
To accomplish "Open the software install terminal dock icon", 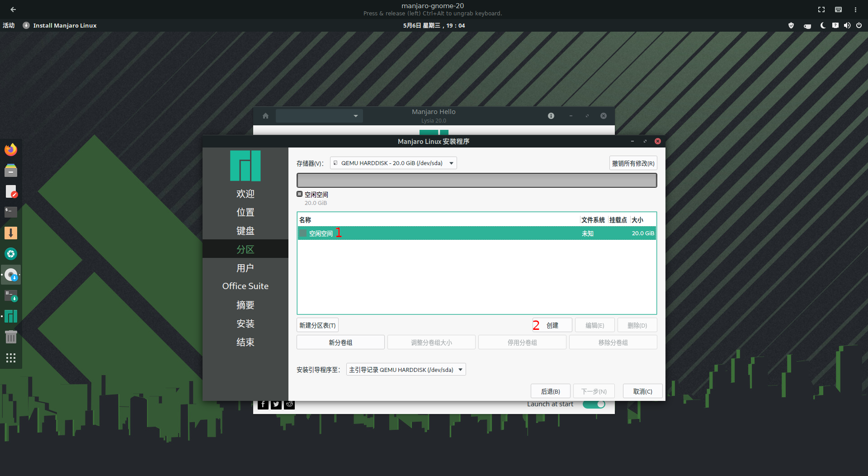I will (11, 296).
